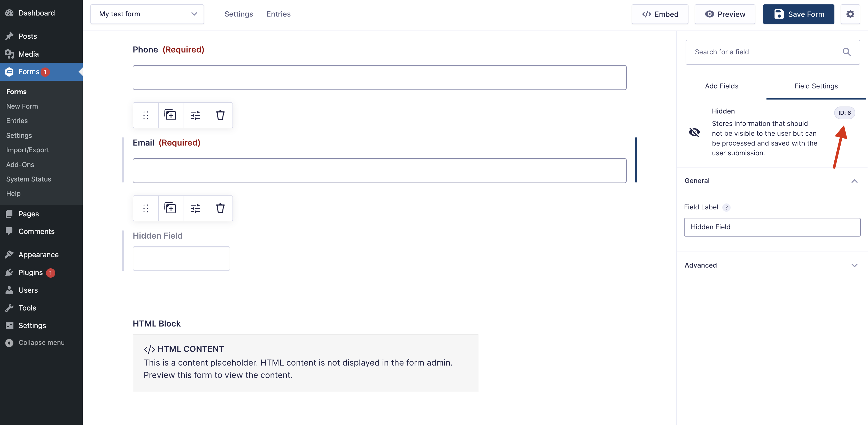Screen dimensions: 868x425
Task: Click Field Label help question mark
Action: [726, 207]
